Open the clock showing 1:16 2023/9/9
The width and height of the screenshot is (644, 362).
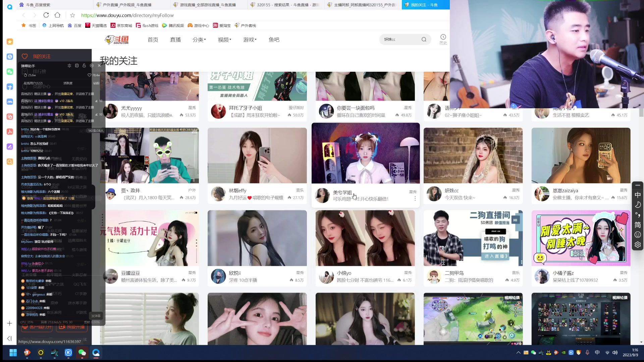631,353
